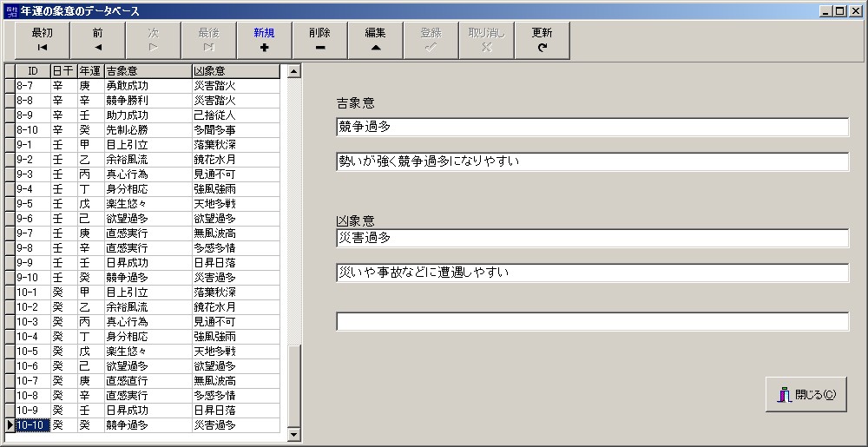868x447 pixels.
Task: Click cell 災害踏火 in row 8-7
Action: 236,86
